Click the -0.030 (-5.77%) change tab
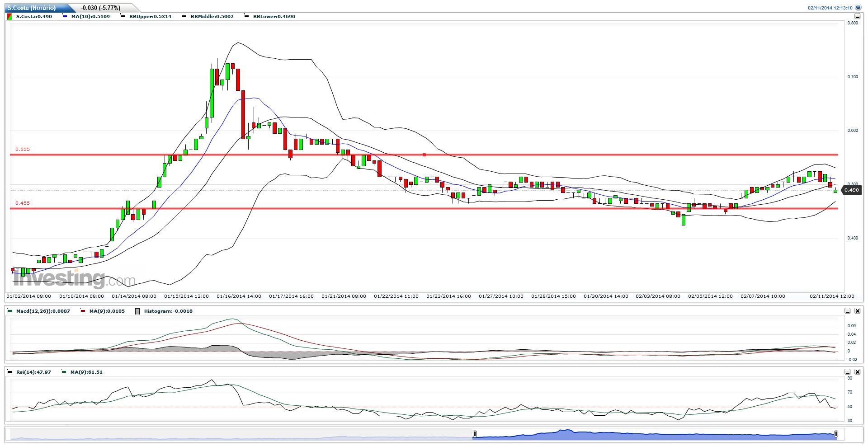Image resolution: width=868 pixels, height=446 pixels. pyautogui.click(x=101, y=8)
